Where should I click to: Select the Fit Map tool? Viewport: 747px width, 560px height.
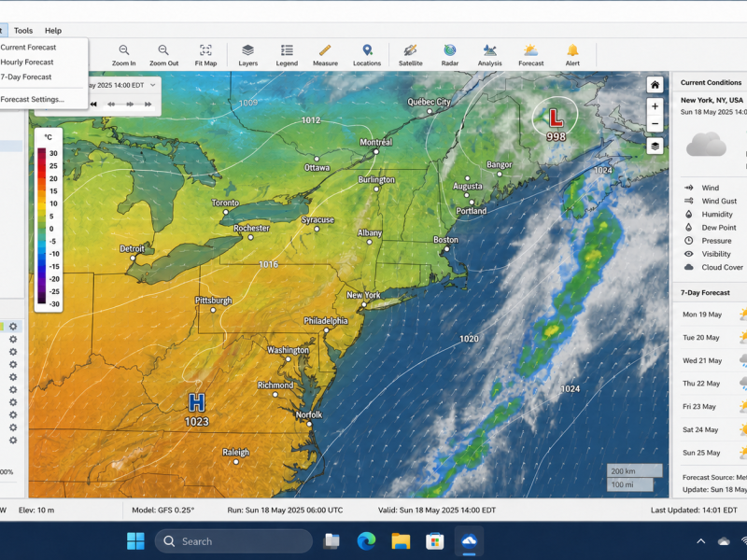[205, 55]
